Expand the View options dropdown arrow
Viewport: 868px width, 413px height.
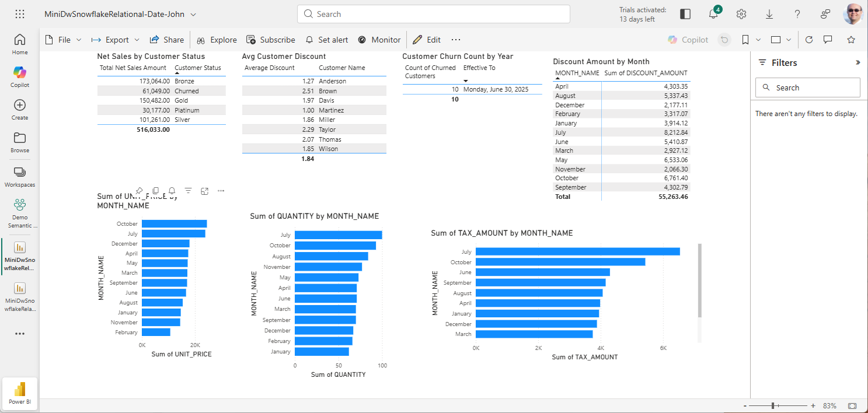789,40
